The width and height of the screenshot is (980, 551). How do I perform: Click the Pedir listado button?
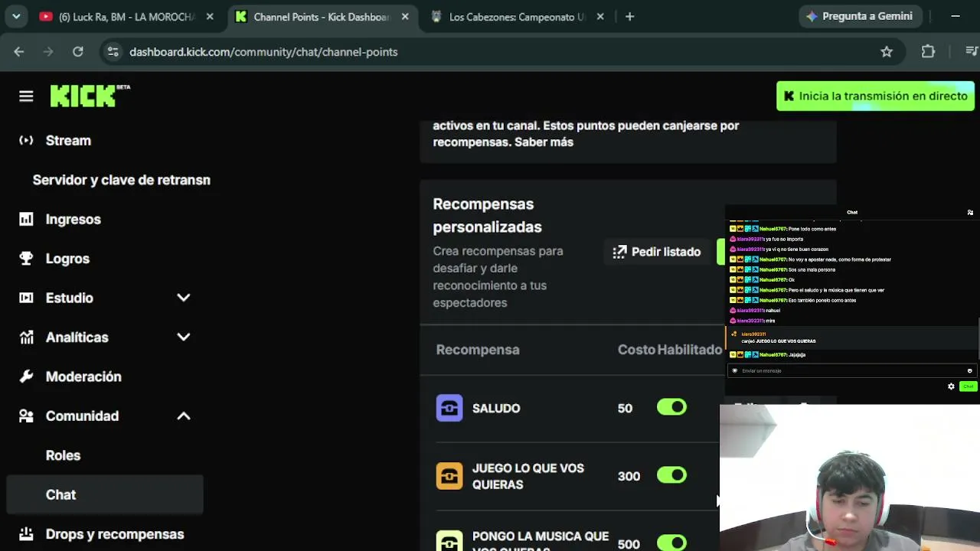(x=657, y=252)
